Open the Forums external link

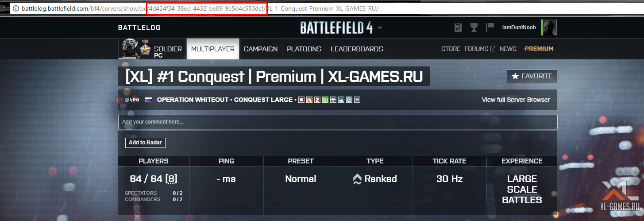click(480, 49)
